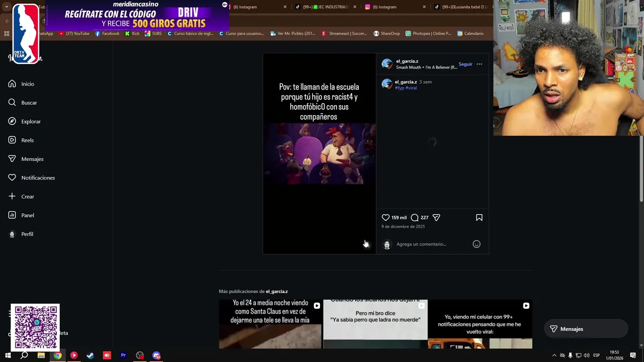Viewport: 644px width, 362px height.
Task: Open Reels from the sidebar
Action: 21,140
